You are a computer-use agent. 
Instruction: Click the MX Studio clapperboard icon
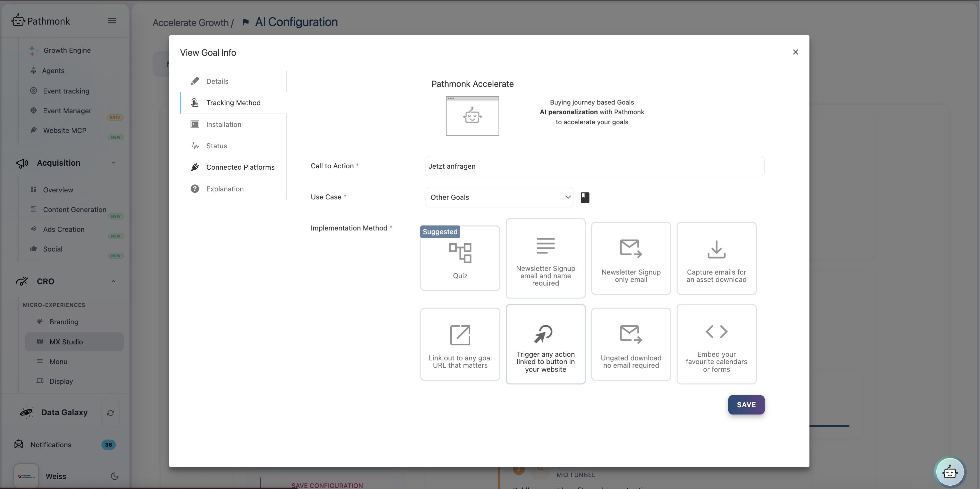pyautogui.click(x=40, y=341)
